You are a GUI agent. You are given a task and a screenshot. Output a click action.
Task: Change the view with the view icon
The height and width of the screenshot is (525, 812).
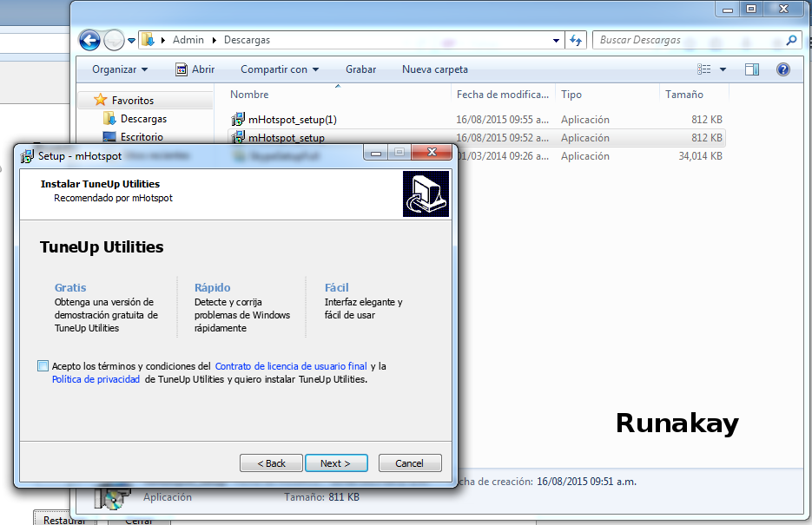703,69
